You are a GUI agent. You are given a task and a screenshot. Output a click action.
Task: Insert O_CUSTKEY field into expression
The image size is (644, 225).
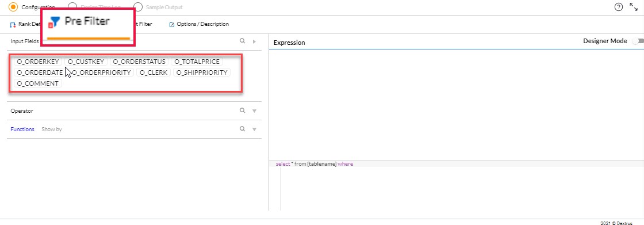click(86, 62)
